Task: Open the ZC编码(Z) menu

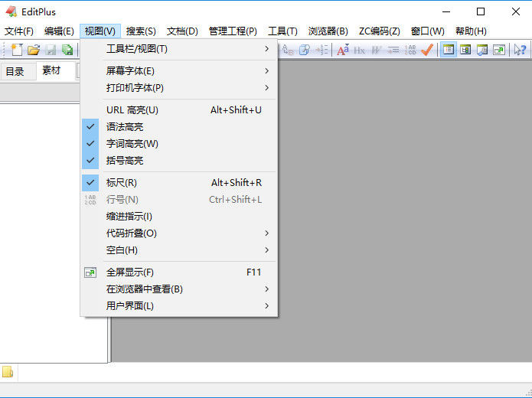Action: 380,31
